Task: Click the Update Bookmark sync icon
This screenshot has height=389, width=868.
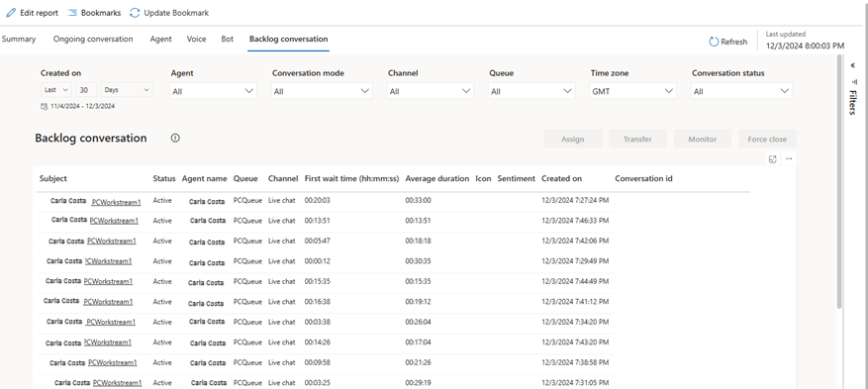Action: coord(135,13)
